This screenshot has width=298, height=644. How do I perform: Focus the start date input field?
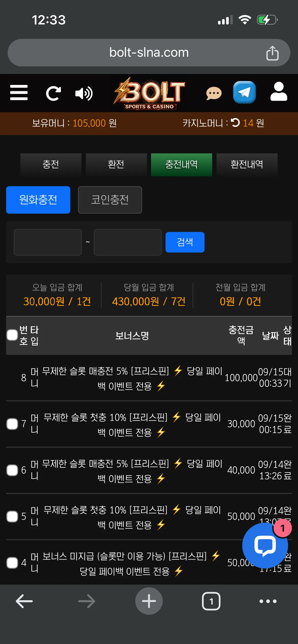48,242
